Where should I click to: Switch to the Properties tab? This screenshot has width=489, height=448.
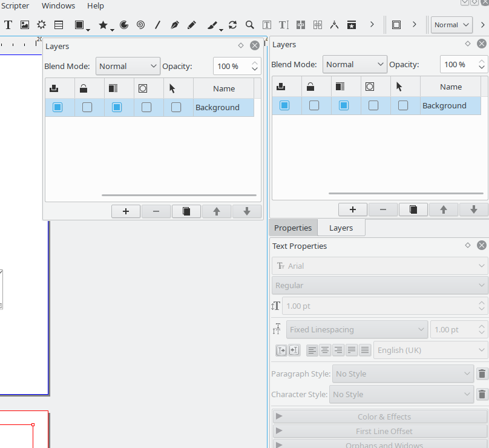tap(293, 228)
